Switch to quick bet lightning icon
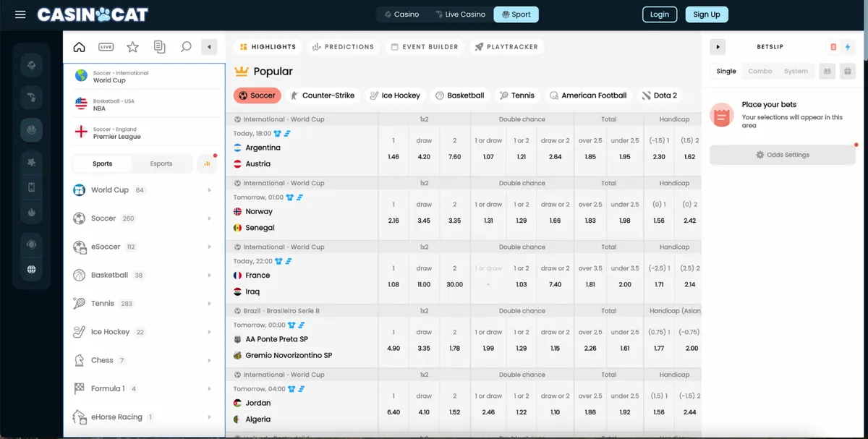 tap(848, 47)
